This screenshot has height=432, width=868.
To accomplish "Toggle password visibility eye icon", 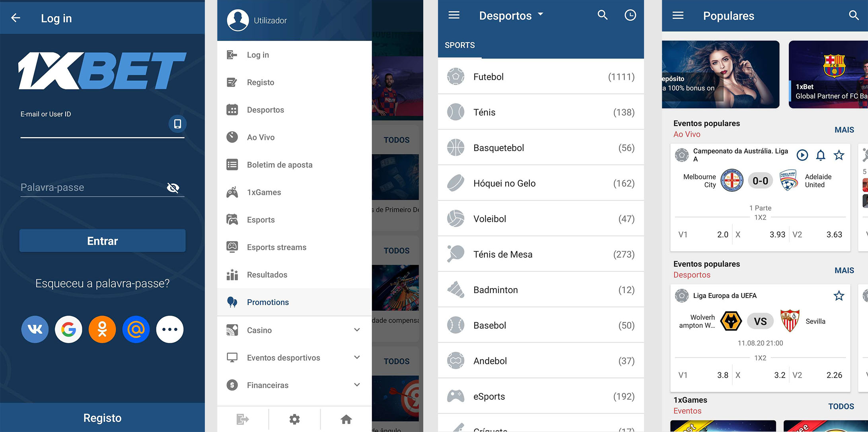I will 174,187.
